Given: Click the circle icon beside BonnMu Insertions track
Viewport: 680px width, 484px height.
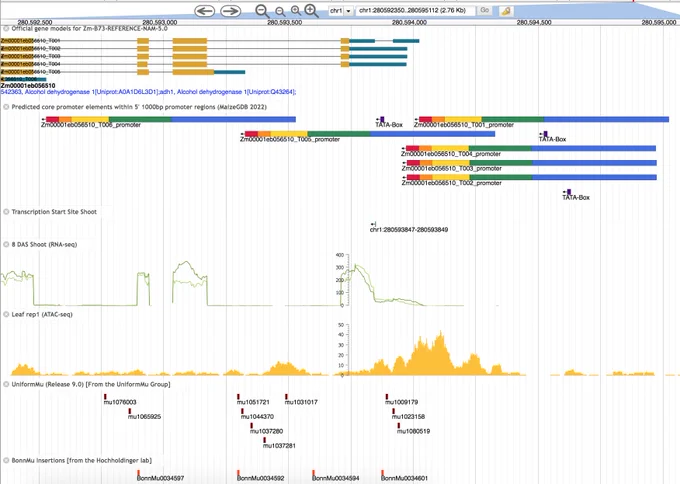Looking at the screenshot, I should point(6,461).
